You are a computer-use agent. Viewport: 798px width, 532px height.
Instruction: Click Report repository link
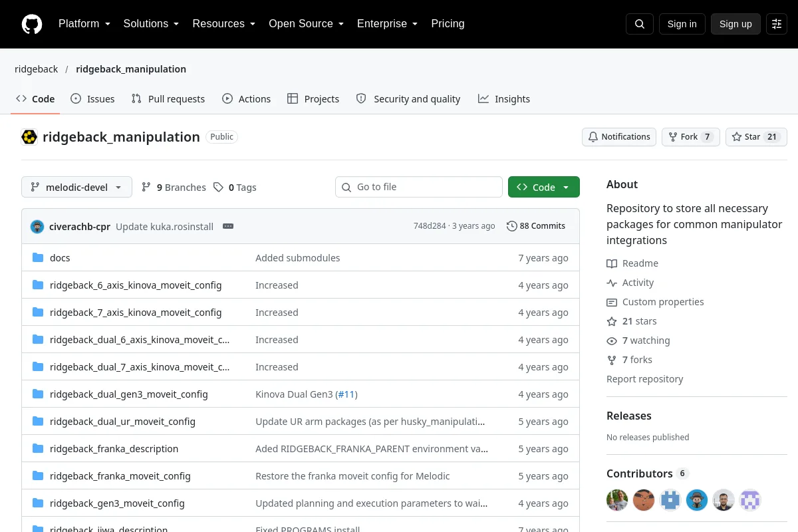(x=645, y=379)
